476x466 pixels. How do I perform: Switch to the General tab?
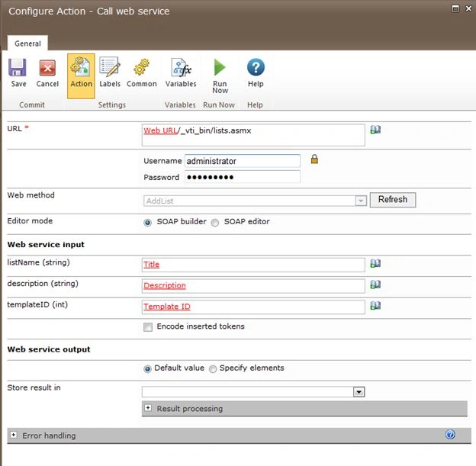27,43
